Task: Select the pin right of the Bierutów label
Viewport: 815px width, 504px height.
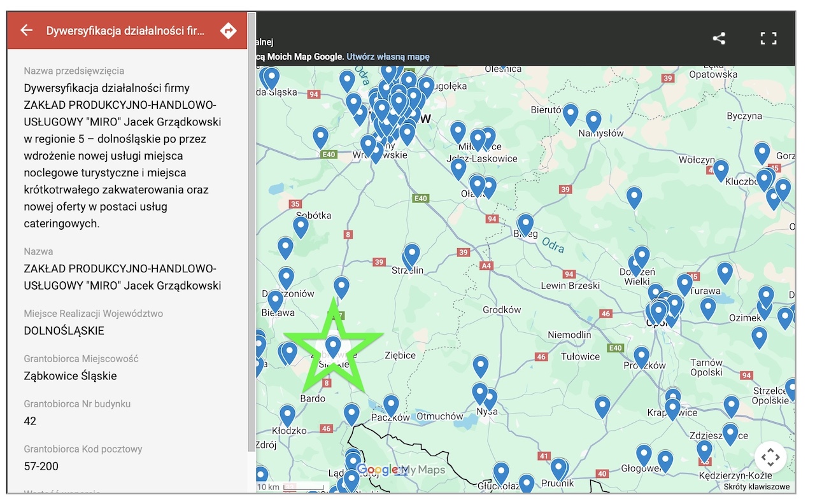Action: point(570,115)
